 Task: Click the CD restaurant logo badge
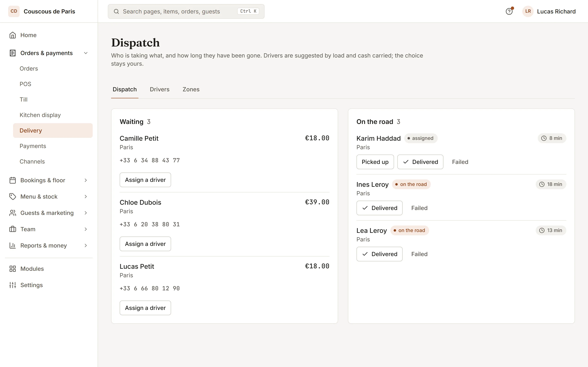click(x=14, y=11)
